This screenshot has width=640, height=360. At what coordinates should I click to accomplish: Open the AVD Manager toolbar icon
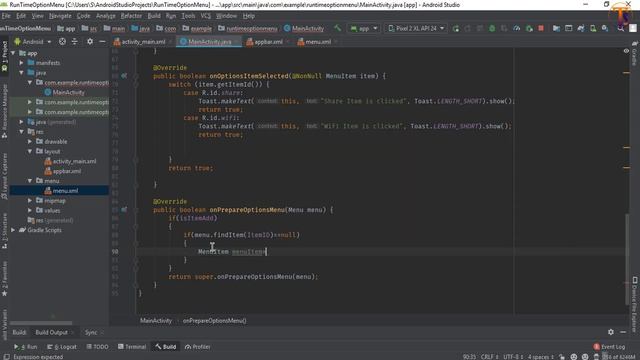point(593,28)
